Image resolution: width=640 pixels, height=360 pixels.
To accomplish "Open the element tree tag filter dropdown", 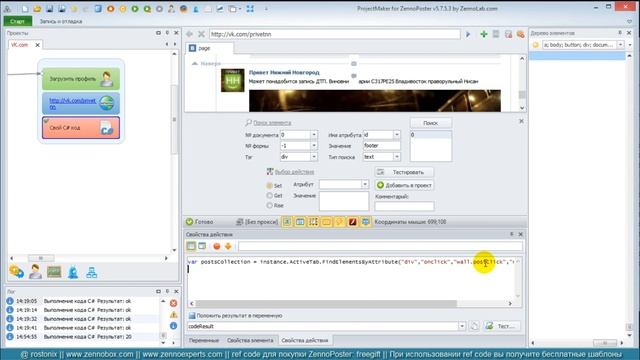I will tap(621, 45).
